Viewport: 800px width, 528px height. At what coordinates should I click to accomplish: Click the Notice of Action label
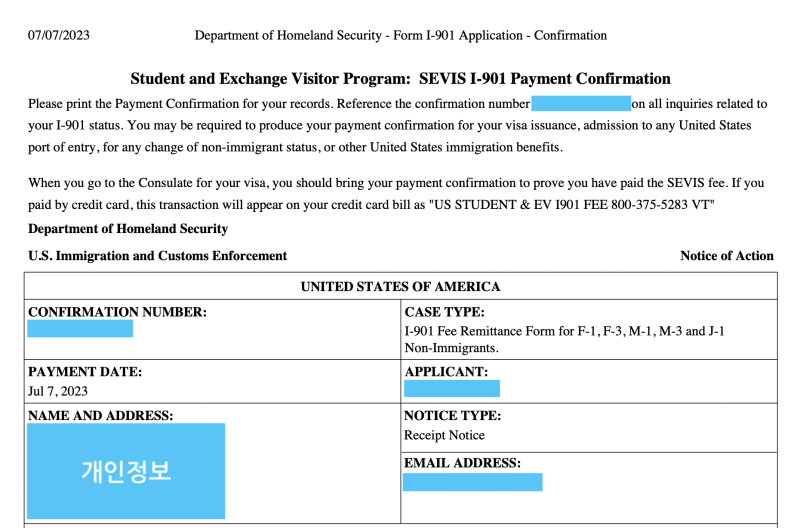[x=726, y=256]
